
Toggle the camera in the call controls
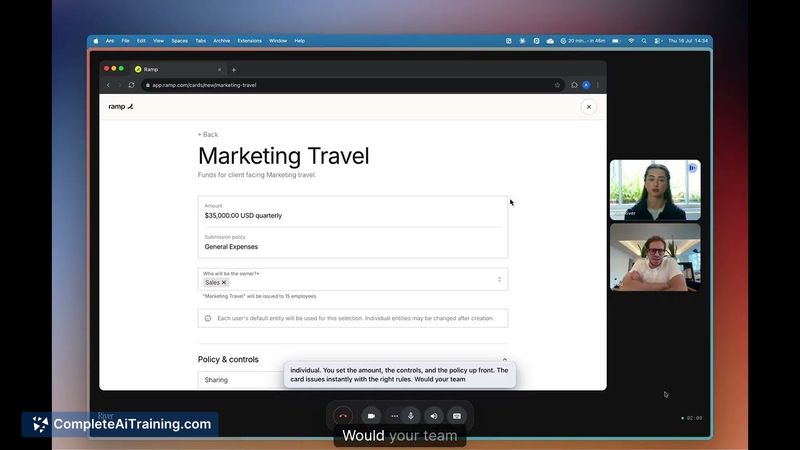coord(371,416)
